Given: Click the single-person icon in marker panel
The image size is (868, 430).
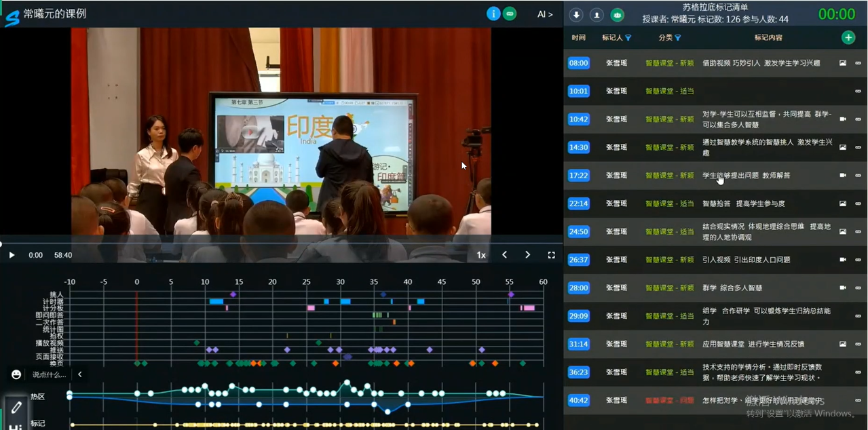Looking at the screenshot, I should (597, 14).
